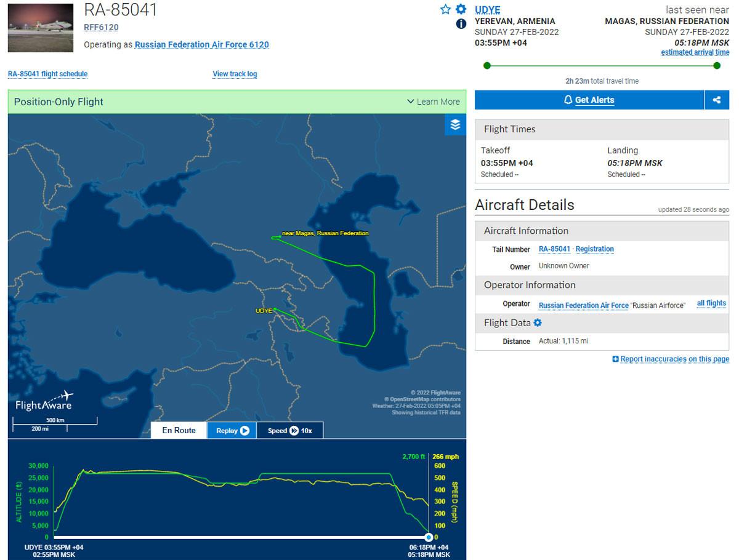
Task: Click the Flight Data gear icon
Action: (538, 322)
